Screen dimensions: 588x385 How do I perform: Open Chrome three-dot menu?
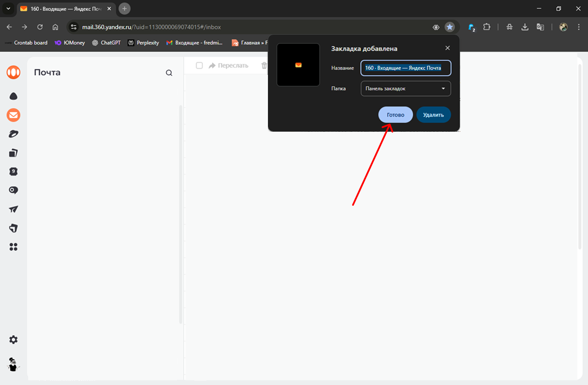click(579, 27)
